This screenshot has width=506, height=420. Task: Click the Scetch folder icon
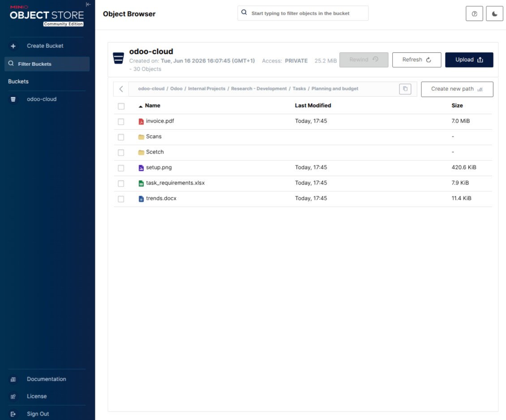(x=141, y=153)
